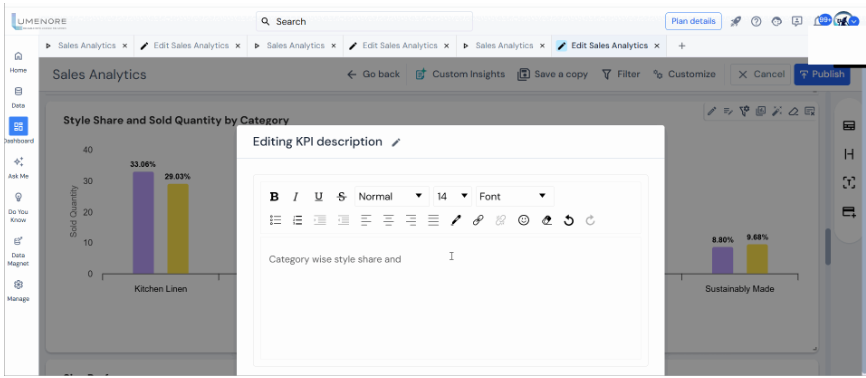Open notifications bell with 99+ badge
The width and height of the screenshot is (866, 378).
821,20
